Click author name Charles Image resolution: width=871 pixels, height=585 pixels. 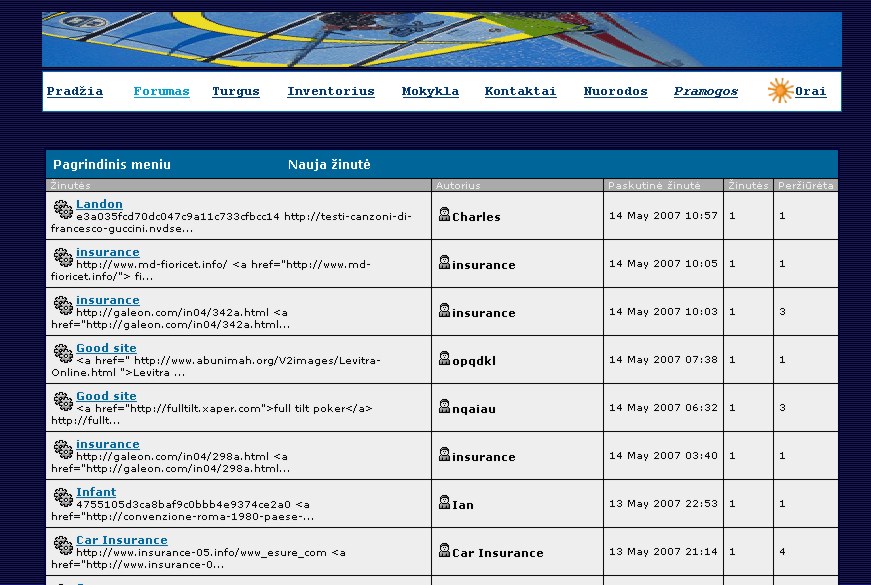click(x=476, y=217)
